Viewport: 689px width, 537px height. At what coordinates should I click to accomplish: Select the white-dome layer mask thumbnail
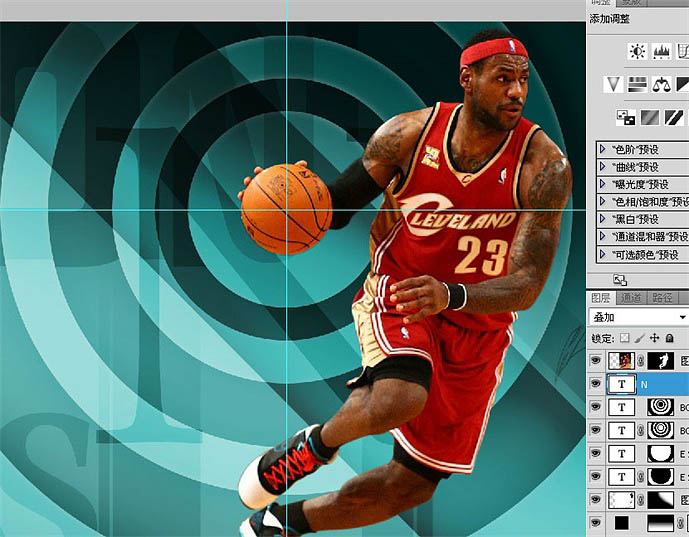coord(661,453)
